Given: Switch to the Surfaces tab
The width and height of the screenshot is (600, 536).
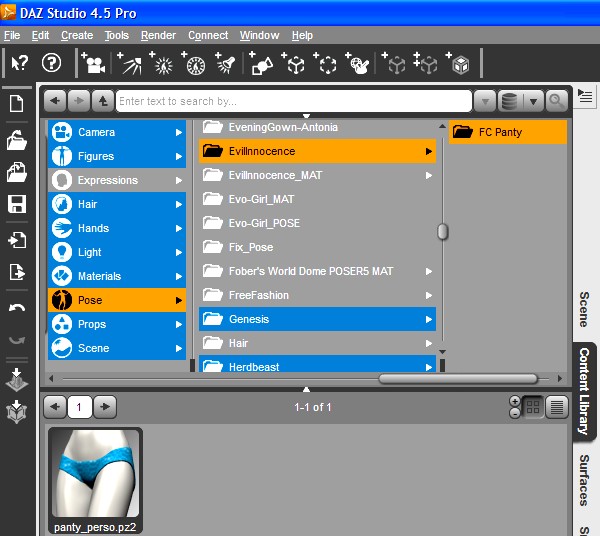Looking at the screenshot, I should point(584,481).
